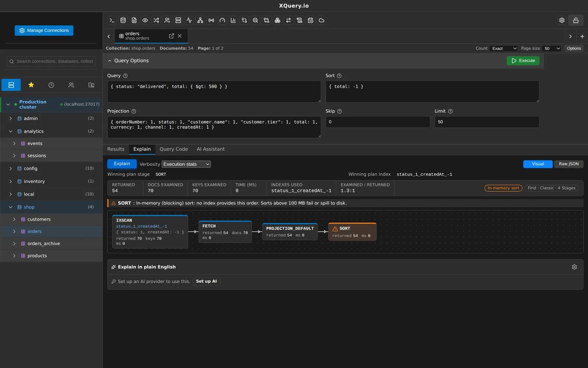Click the eye view toolbar icon
This screenshot has height=368, width=588.
(x=145, y=20)
